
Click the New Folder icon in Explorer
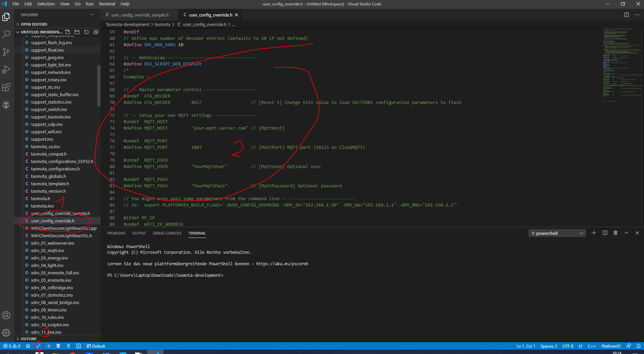[x=77, y=32]
